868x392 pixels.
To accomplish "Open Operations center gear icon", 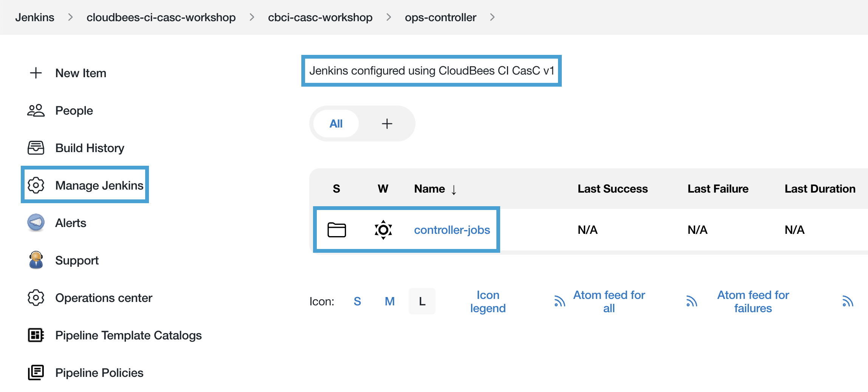I will pyautogui.click(x=36, y=298).
